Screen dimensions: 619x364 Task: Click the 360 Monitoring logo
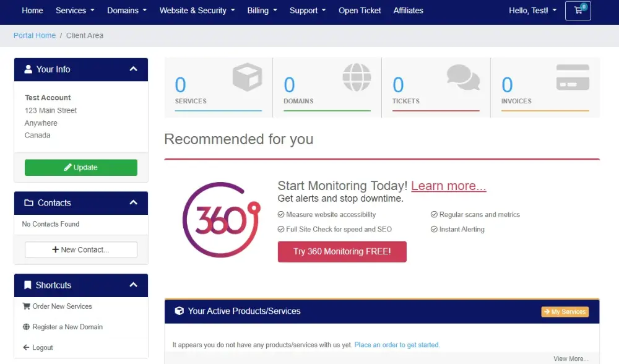pos(222,220)
